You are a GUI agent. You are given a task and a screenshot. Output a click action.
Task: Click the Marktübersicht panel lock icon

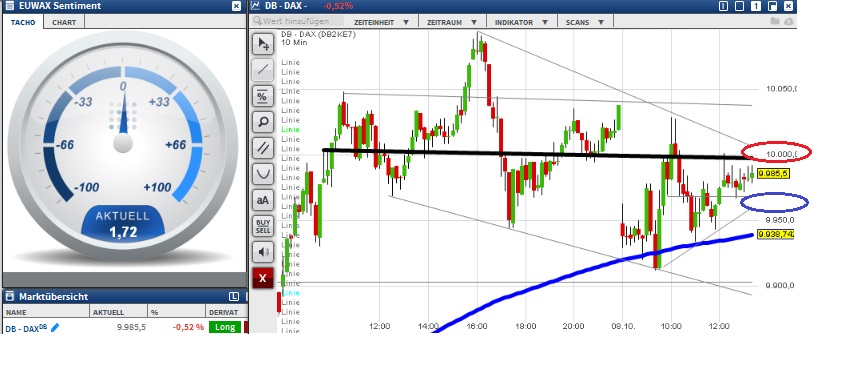9,296
